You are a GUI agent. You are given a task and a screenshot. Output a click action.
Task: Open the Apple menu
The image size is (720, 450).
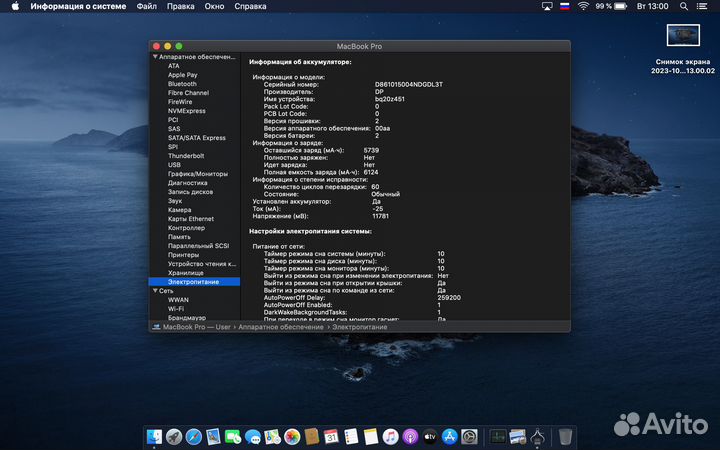click(x=15, y=6)
